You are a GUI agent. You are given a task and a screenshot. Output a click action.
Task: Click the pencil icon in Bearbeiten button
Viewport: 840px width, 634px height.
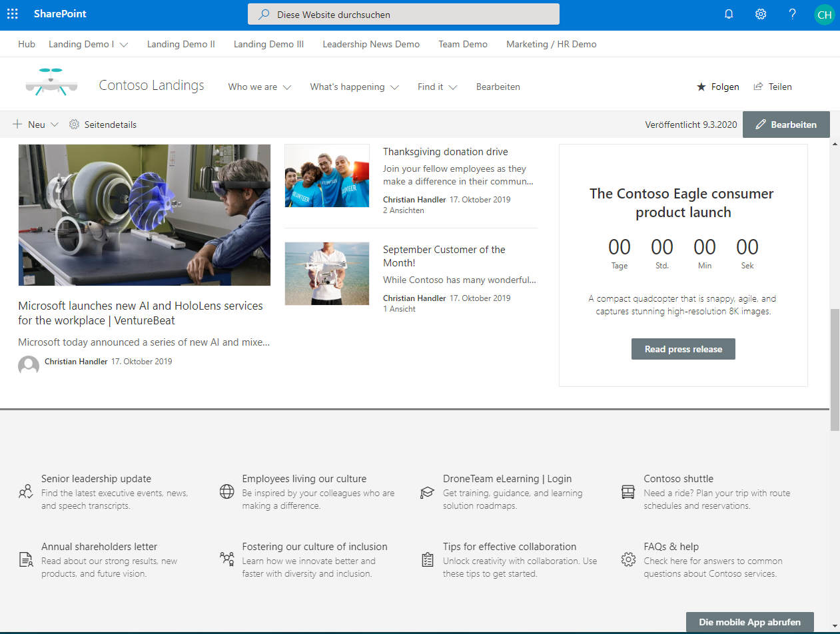click(761, 125)
